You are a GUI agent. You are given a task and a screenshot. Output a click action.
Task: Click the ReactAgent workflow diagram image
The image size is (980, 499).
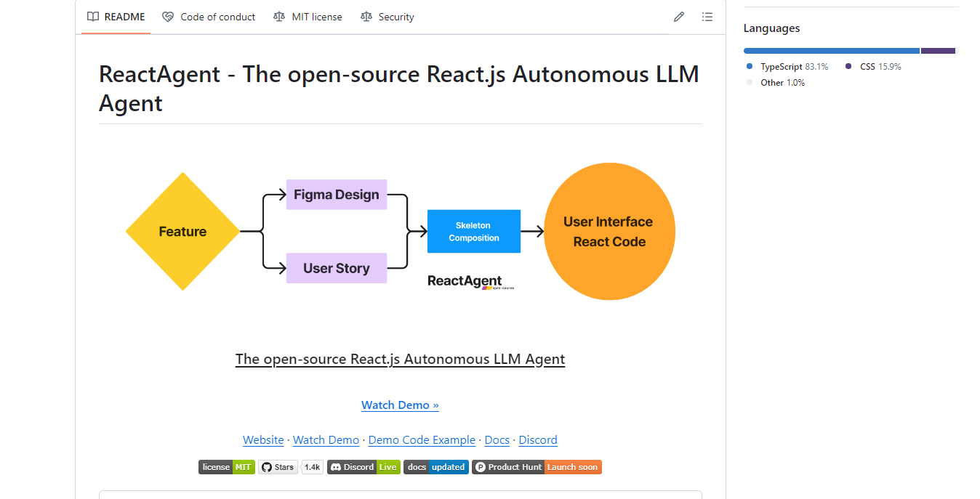pyautogui.click(x=400, y=231)
